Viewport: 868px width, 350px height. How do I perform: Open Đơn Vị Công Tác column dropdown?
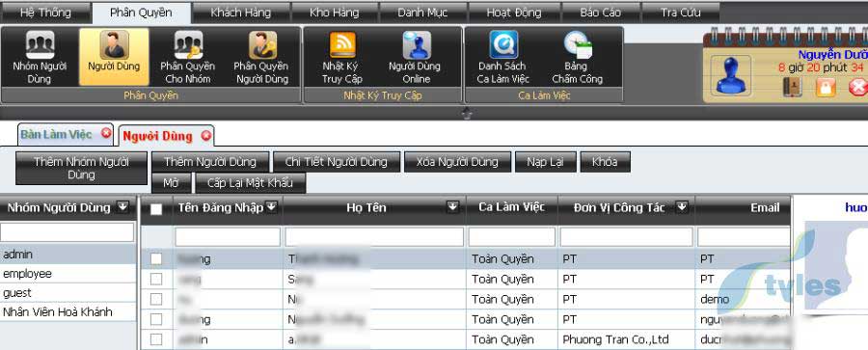coord(682,206)
